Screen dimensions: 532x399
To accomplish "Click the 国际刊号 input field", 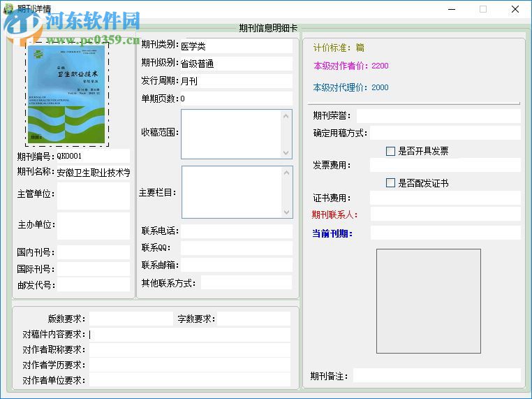I will click(x=94, y=269).
